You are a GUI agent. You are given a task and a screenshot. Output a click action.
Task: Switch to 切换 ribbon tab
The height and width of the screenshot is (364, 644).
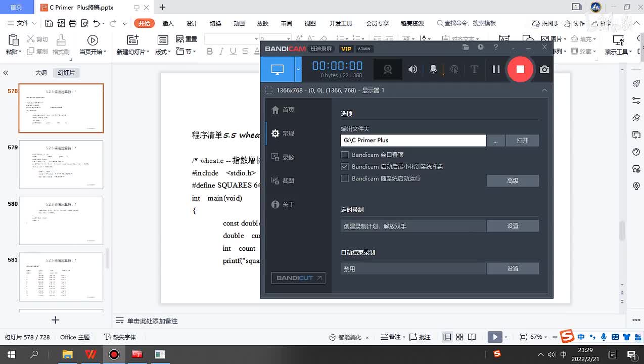215,23
